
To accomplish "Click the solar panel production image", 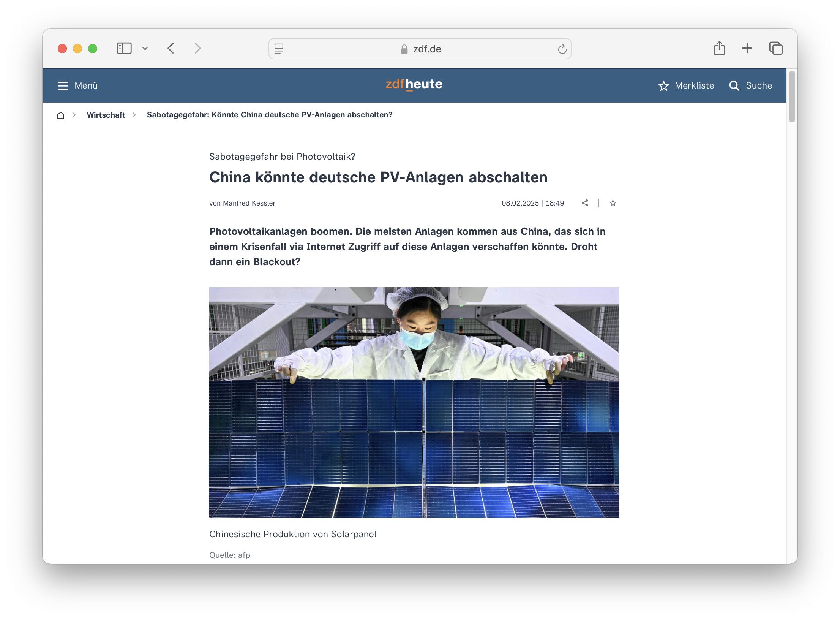I will click(x=414, y=402).
